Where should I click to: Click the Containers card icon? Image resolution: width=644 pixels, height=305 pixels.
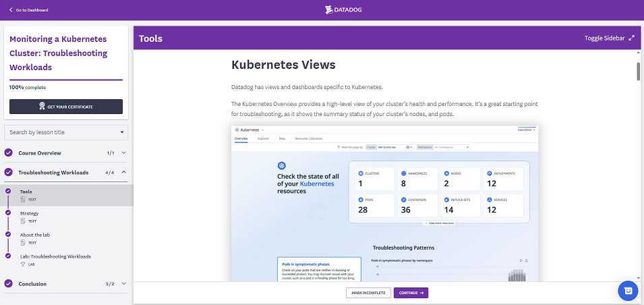[403, 199]
